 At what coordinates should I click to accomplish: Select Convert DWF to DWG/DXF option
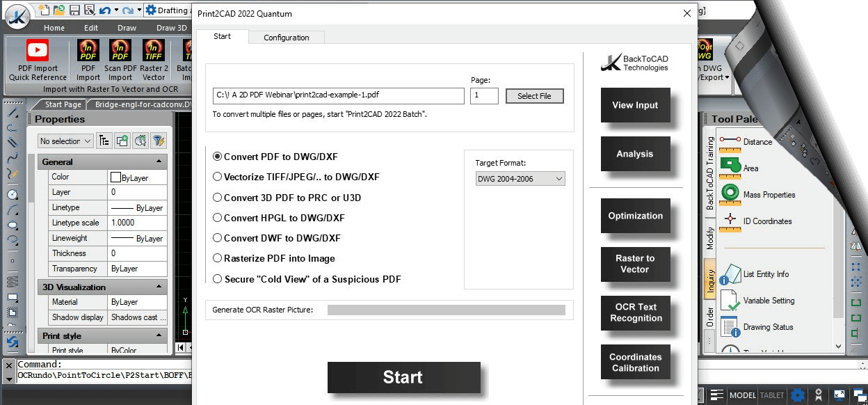[277, 238]
